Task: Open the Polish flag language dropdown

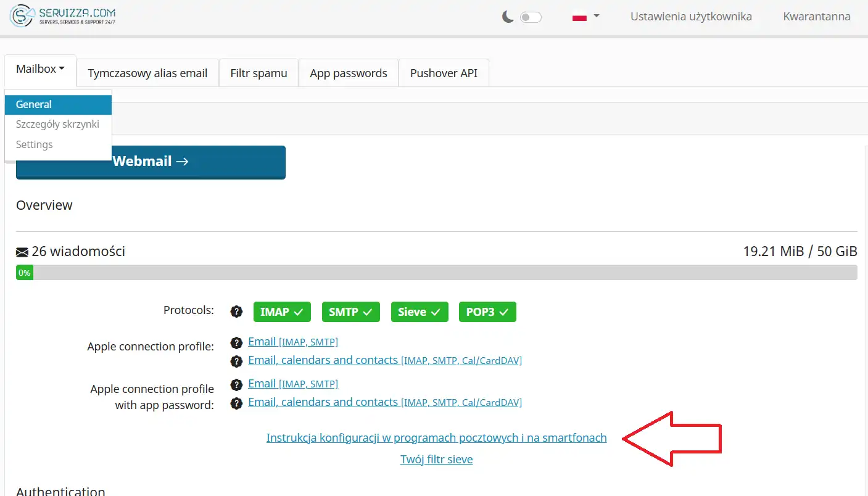Action: coord(585,17)
